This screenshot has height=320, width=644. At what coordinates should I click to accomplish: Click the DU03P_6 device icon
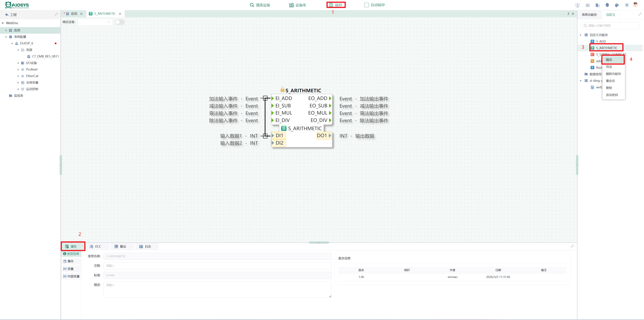[x=16, y=43]
